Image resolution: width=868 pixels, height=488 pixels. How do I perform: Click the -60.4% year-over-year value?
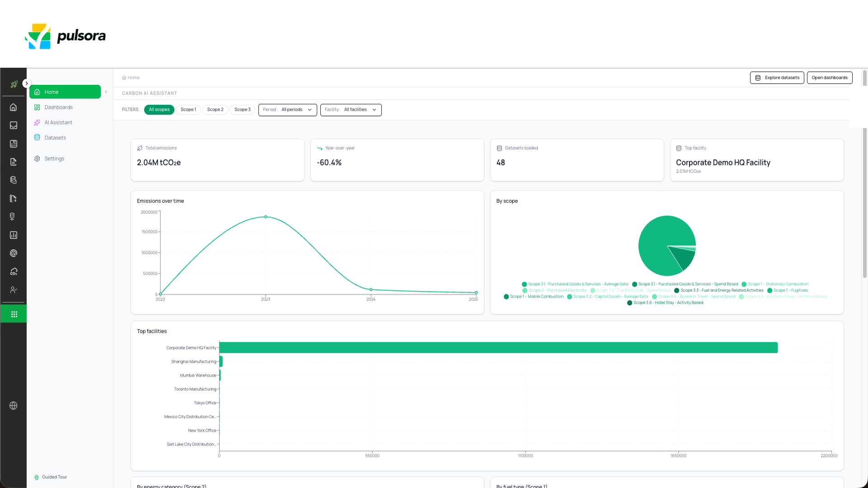click(329, 163)
